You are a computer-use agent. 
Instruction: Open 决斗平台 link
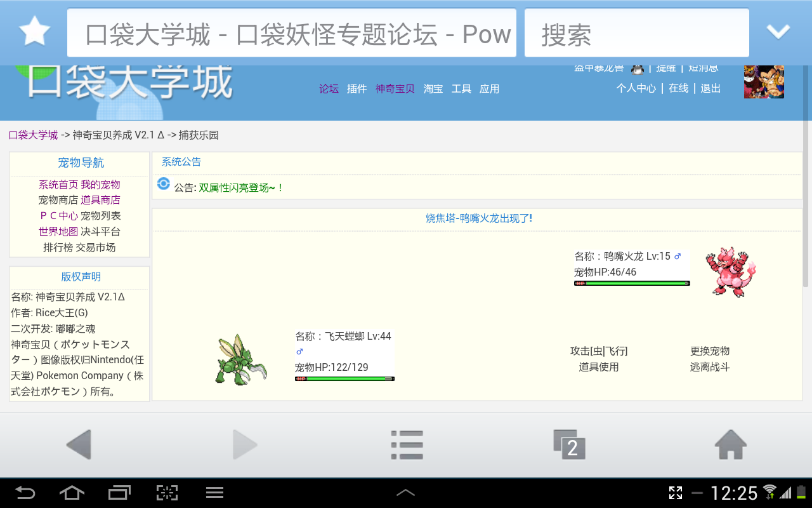[x=100, y=232]
